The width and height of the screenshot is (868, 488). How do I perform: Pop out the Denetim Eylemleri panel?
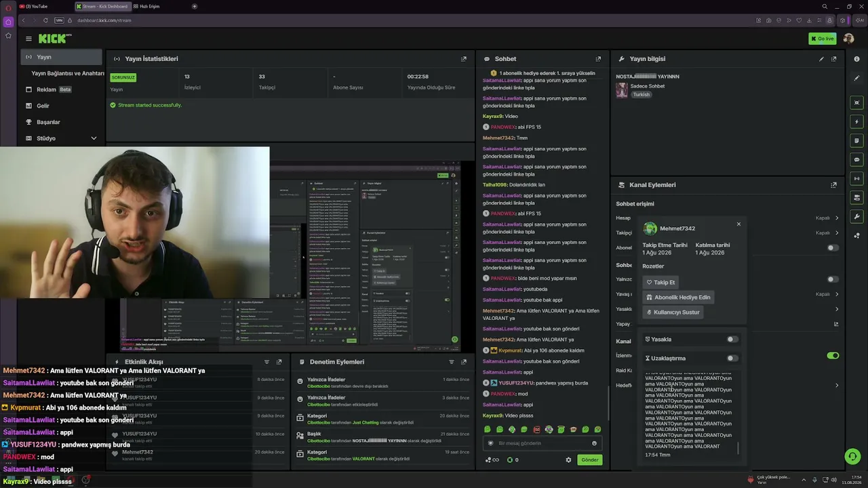pyautogui.click(x=464, y=362)
